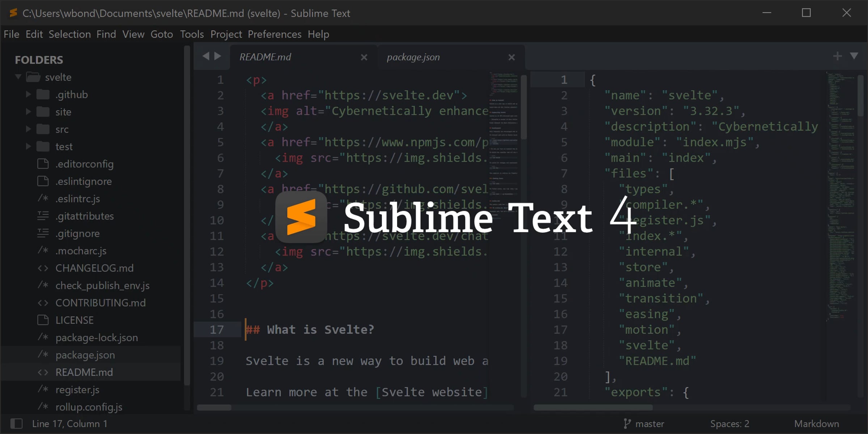Expand the test folder

28,146
